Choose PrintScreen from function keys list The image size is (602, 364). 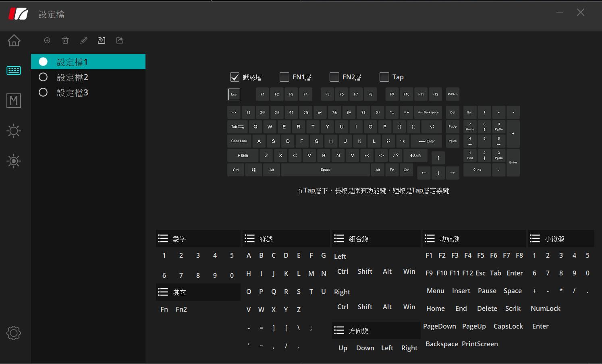point(480,344)
